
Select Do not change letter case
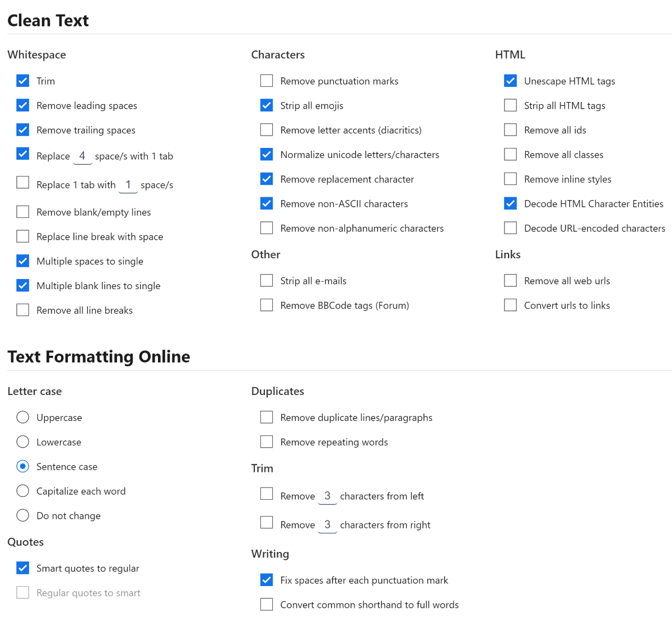pyautogui.click(x=23, y=515)
